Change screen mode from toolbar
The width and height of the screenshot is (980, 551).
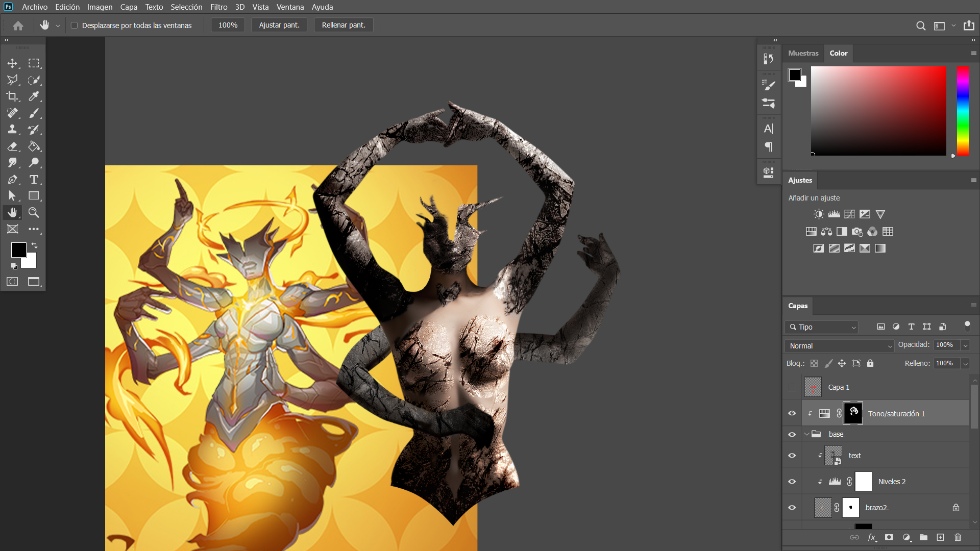[x=34, y=282]
